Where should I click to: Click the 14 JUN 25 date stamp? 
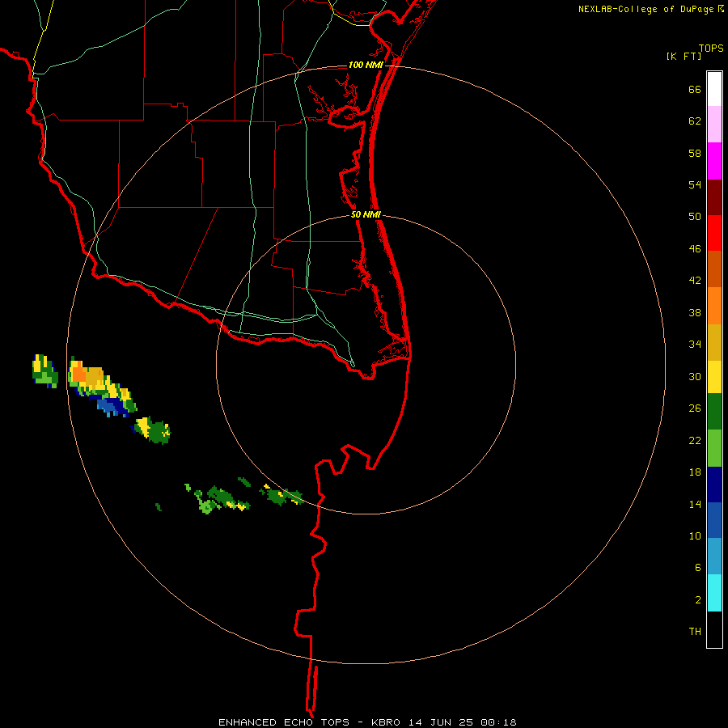click(441, 722)
